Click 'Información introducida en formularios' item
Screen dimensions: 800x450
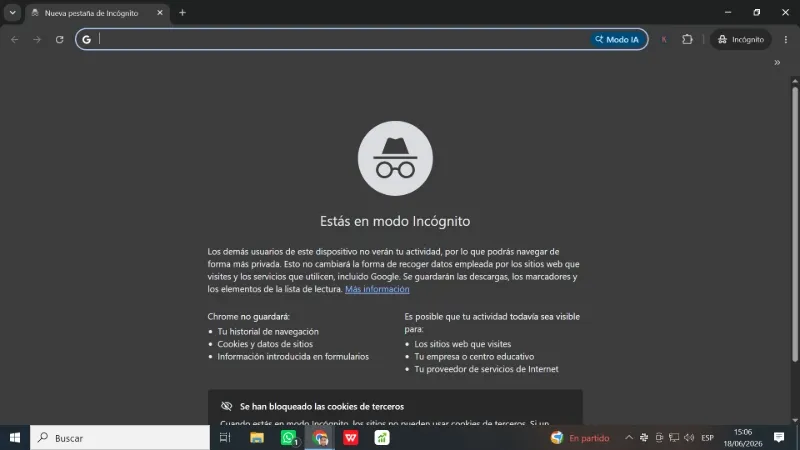coord(293,357)
